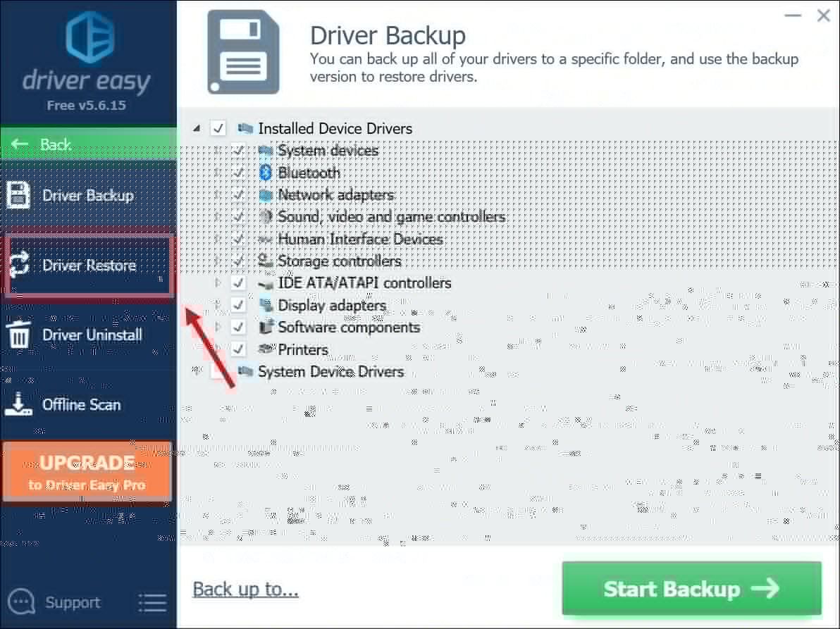Screen dimensions: 840x629
Task: Expand the Display adapters node
Action: [217, 304]
